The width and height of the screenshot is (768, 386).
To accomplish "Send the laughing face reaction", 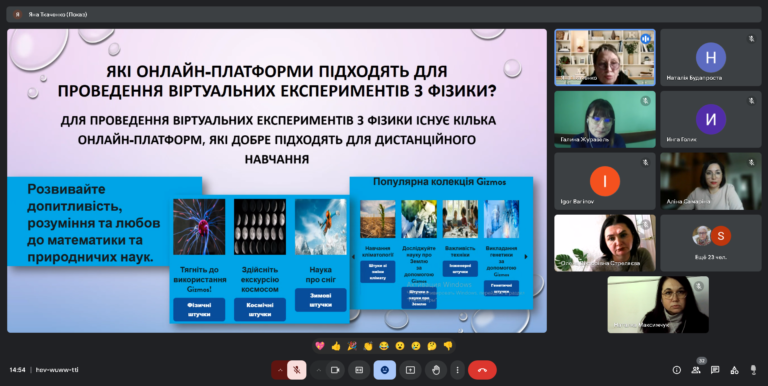I will 384,346.
